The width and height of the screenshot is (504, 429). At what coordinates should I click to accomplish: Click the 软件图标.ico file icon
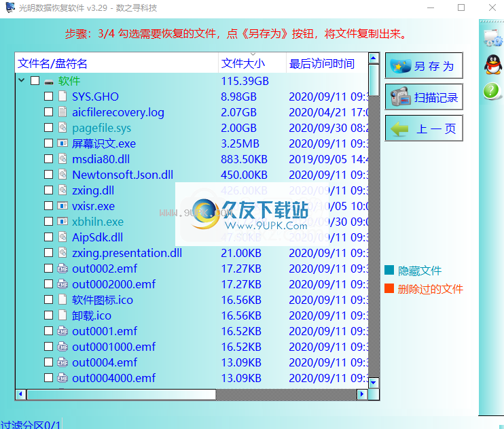click(62, 299)
